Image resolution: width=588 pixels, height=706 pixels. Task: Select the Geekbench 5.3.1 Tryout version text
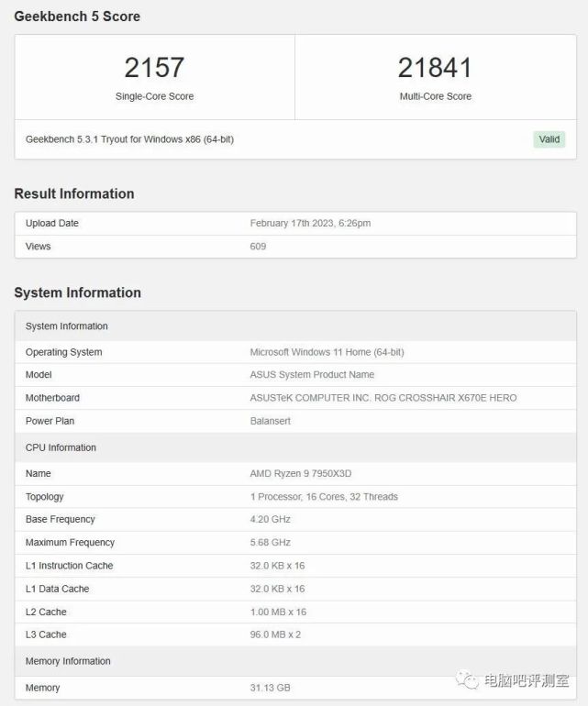pos(129,139)
